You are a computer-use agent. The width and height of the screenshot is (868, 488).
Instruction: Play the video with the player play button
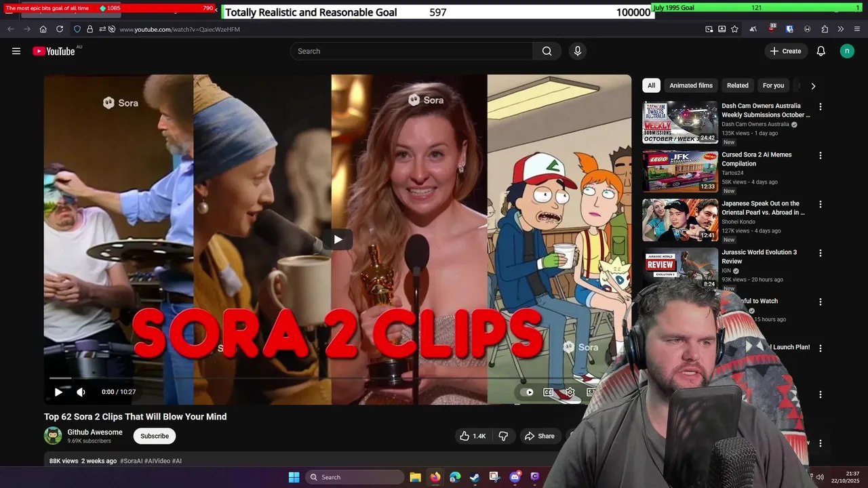tap(58, 392)
